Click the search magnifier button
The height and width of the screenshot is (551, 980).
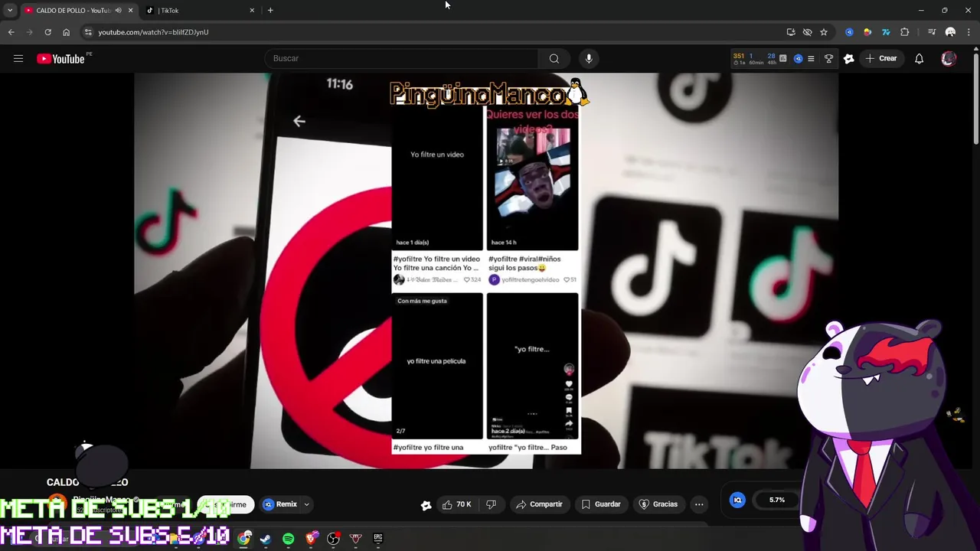pos(554,58)
